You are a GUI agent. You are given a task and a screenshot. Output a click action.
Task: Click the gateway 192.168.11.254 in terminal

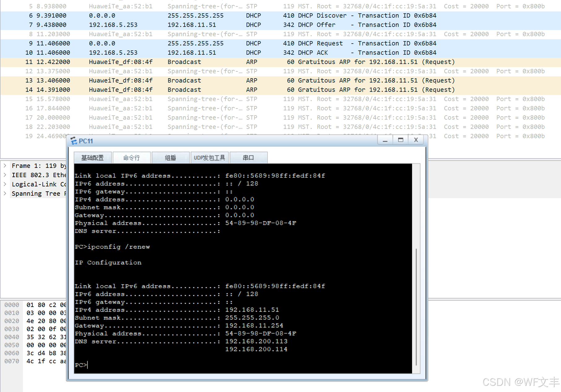point(254,326)
